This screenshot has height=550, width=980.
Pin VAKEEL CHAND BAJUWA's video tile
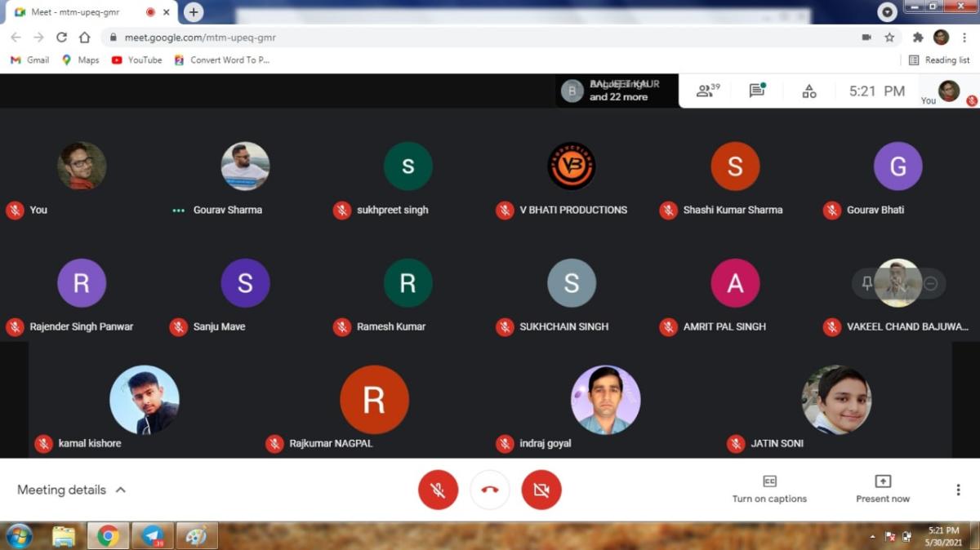pyautogui.click(x=867, y=283)
